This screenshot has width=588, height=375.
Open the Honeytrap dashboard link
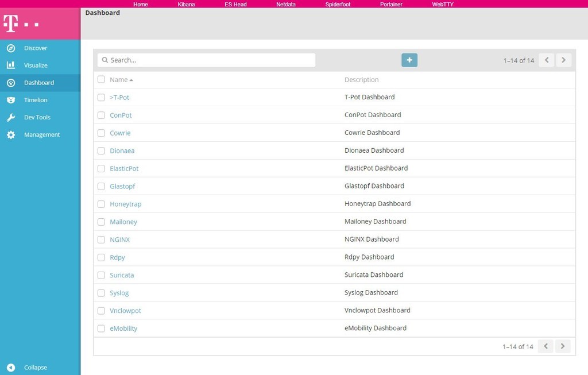coord(126,204)
